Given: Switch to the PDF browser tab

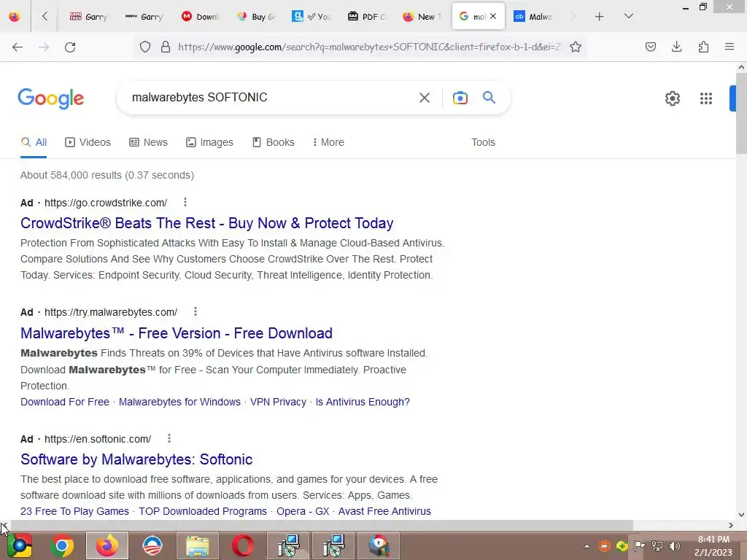Looking at the screenshot, I should 366,17.
